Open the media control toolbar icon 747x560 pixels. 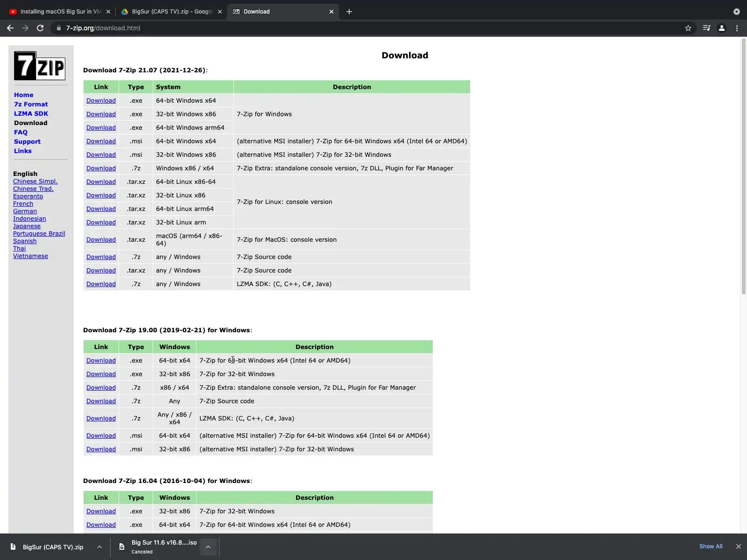[x=706, y=28]
